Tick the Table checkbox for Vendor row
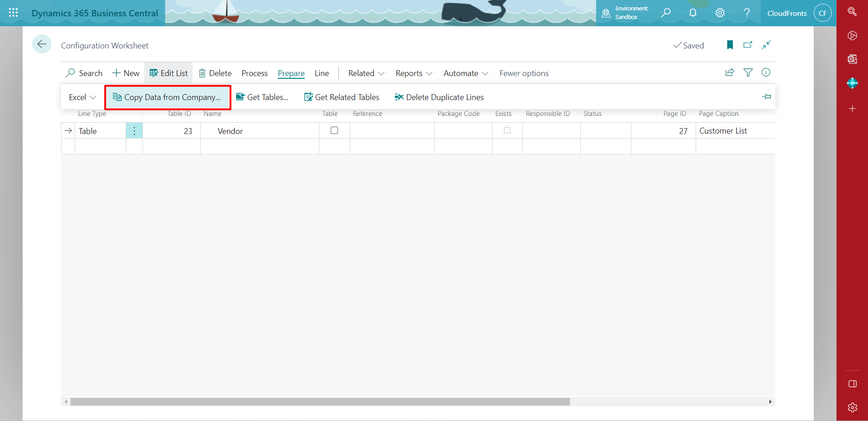This screenshot has height=421, width=868. 334,130
